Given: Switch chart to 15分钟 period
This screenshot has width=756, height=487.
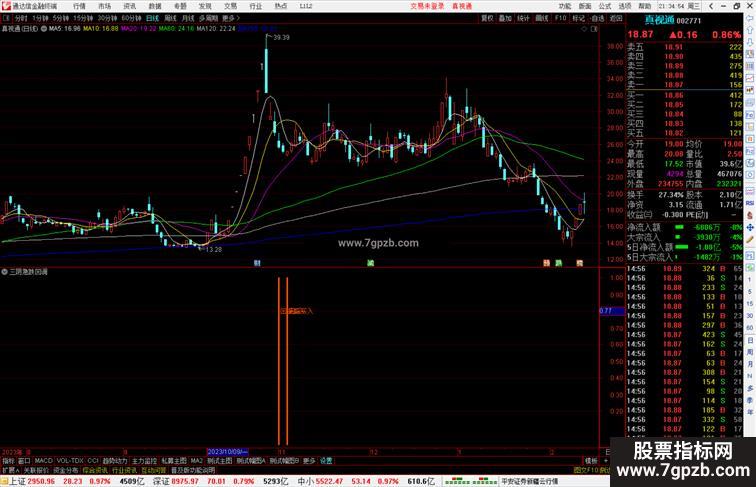Looking at the screenshot, I should click(83, 18).
